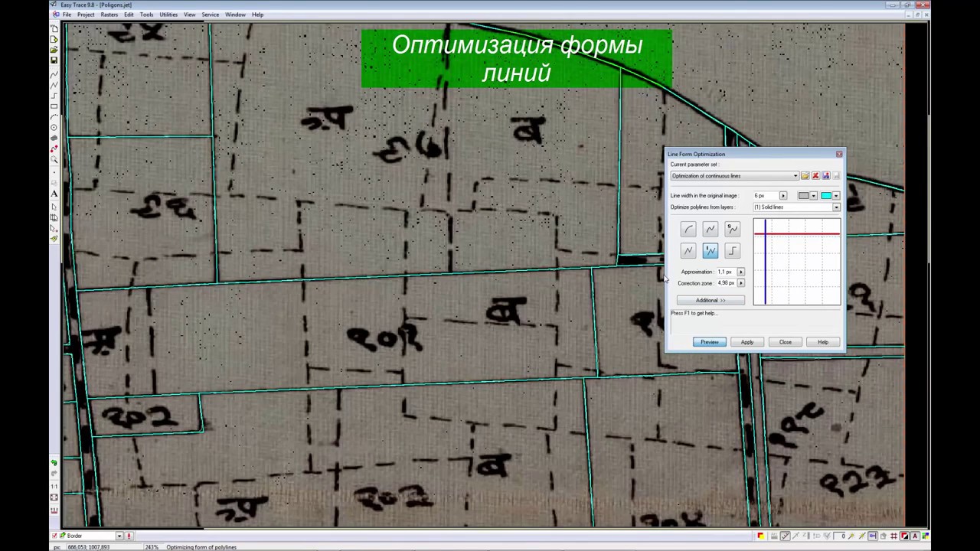Click the Close button in dialog
The width and height of the screenshot is (980, 551).
(786, 342)
